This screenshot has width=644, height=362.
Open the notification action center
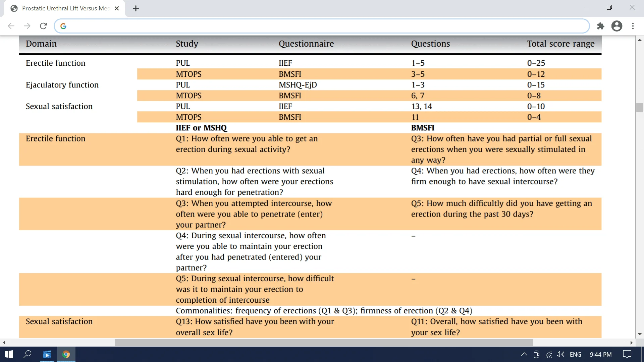pos(627,354)
